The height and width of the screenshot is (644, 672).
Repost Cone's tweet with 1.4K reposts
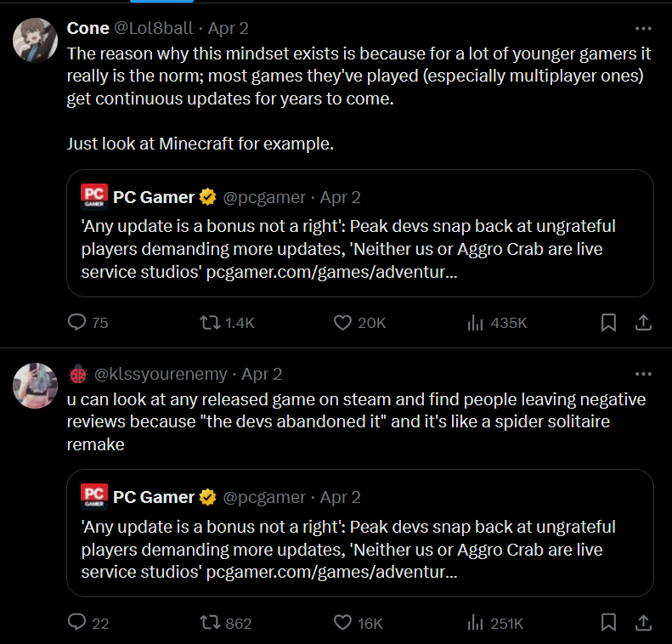[x=209, y=323]
